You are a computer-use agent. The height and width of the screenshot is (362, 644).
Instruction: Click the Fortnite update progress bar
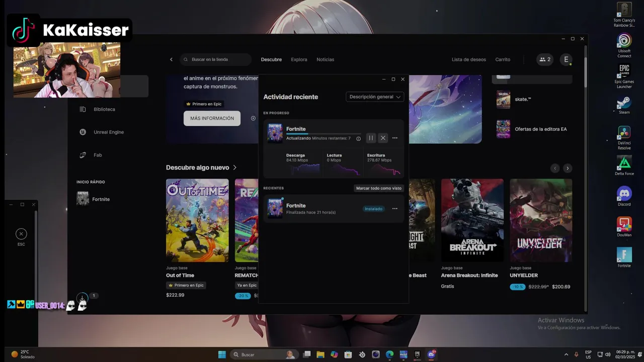coord(324,134)
